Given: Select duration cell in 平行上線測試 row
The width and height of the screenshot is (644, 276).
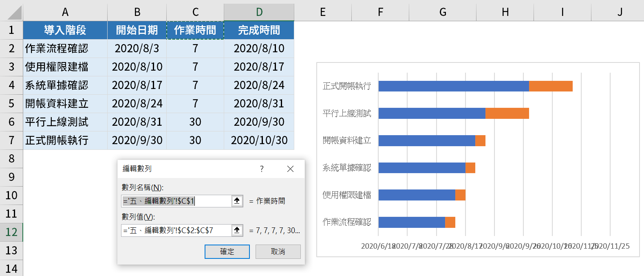Looking at the screenshot, I should [195, 122].
